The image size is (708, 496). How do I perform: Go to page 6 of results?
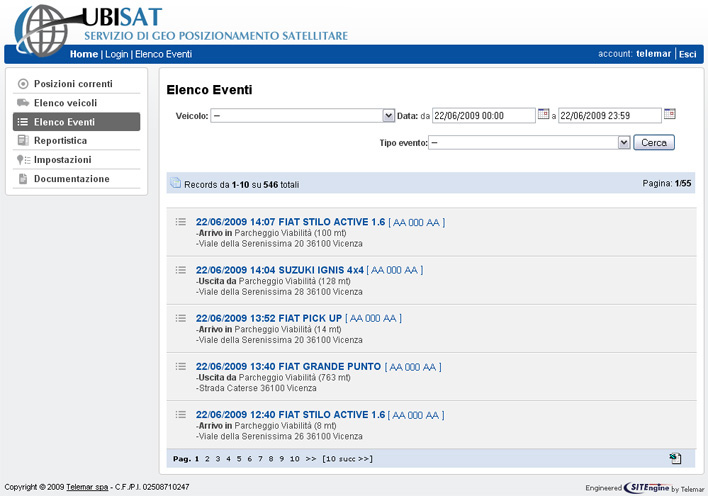pyautogui.click(x=249, y=459)
